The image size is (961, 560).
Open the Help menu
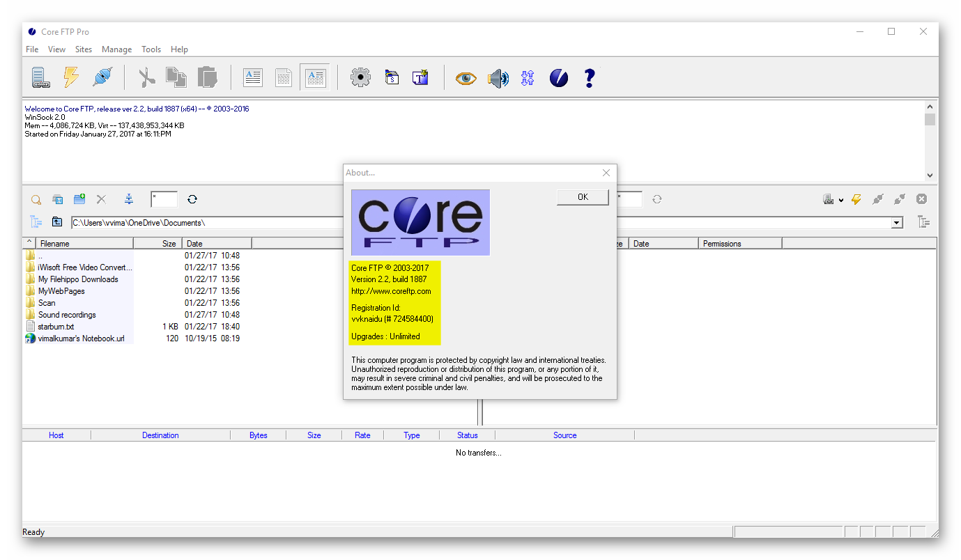pyautogui.click(x=179, y=49)
